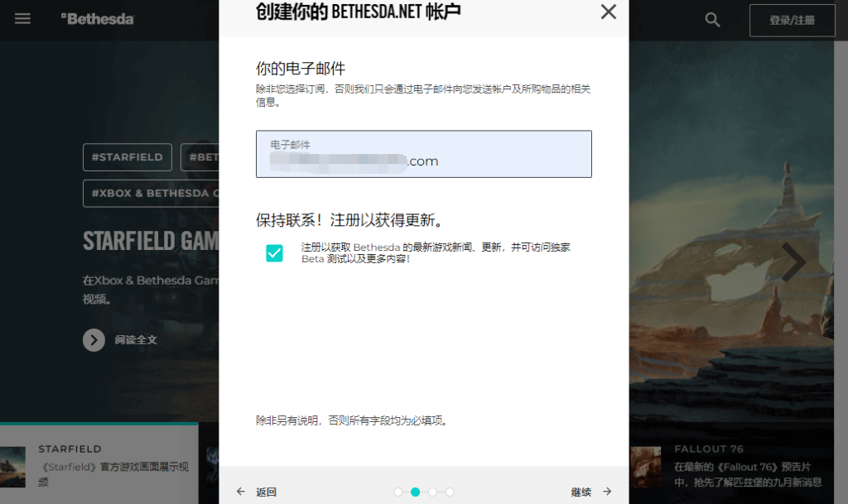This screenshot has width=848, height=504.
Task: Open the STARFIELD news card thumbnail
Action: [x=12, y=467]
